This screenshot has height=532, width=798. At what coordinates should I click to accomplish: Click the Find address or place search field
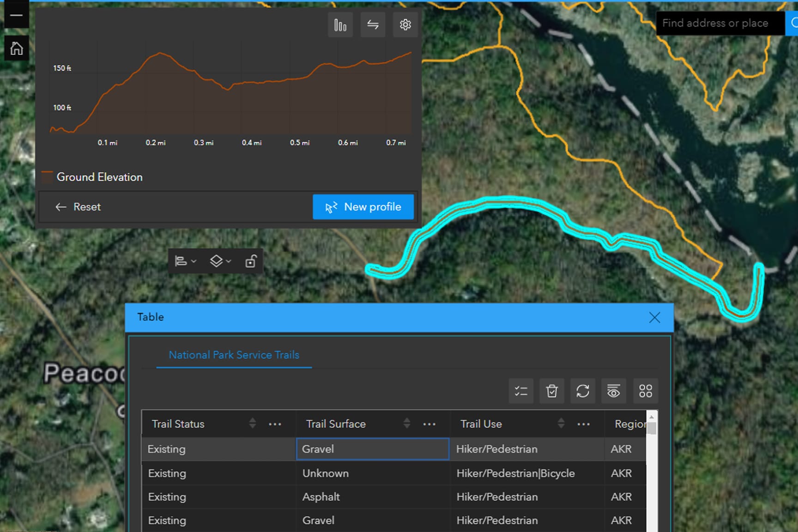click(x=719, y=23)
